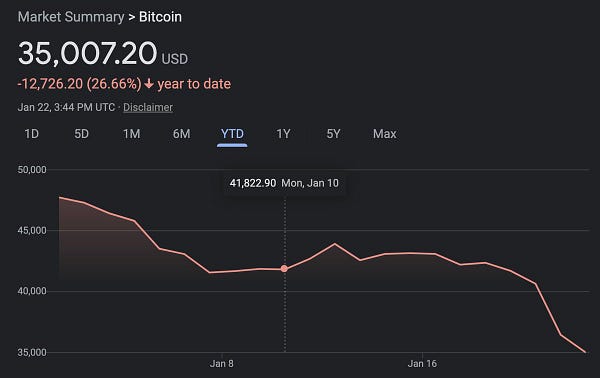The width and height of the screenshot is (600, 378).
Task: Click the year to date label
Action: (194, 84)
